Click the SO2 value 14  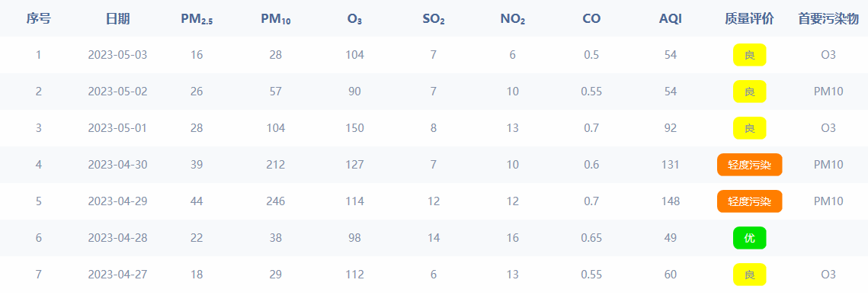click(x=434, y=238)
